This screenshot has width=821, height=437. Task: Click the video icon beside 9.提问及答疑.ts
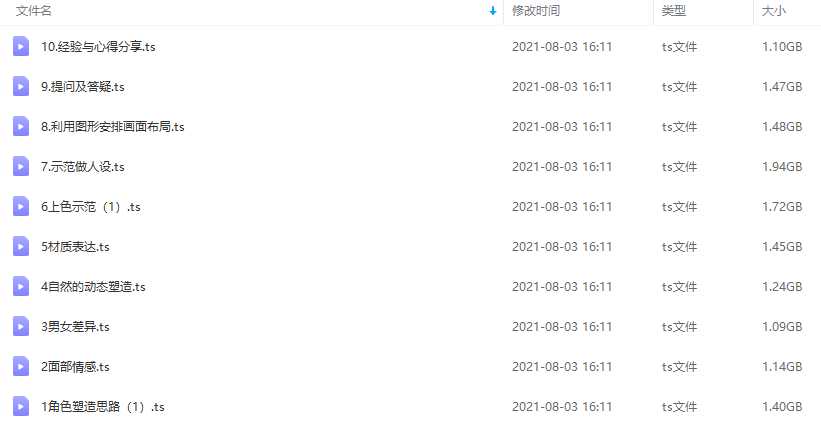coord(21,86)
